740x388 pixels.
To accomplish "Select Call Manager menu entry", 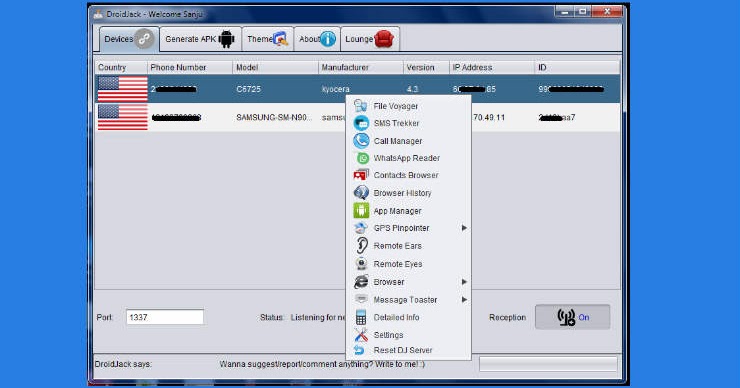I will [x=409, y=141].
